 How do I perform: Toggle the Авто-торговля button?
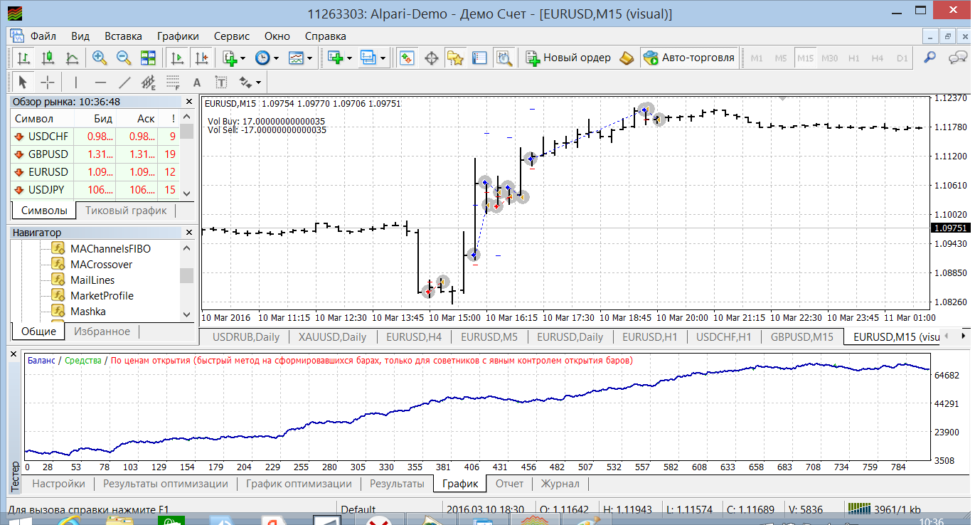click(x=688, y=58)
